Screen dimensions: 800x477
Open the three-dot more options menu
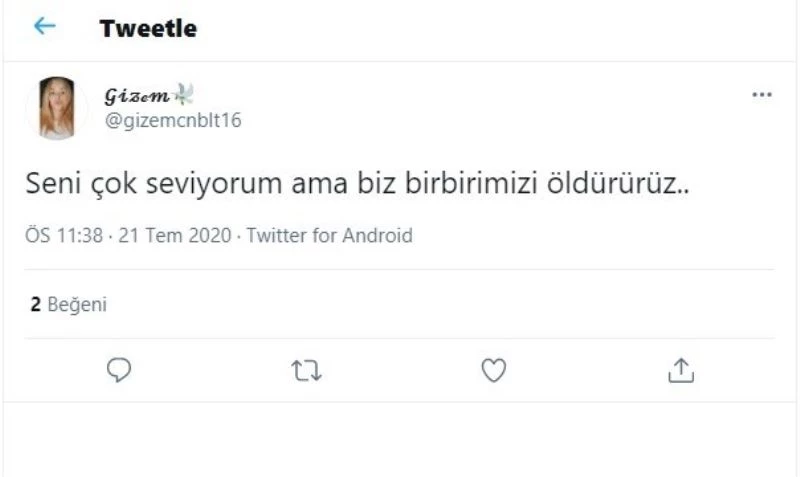[x=761, y=95]
